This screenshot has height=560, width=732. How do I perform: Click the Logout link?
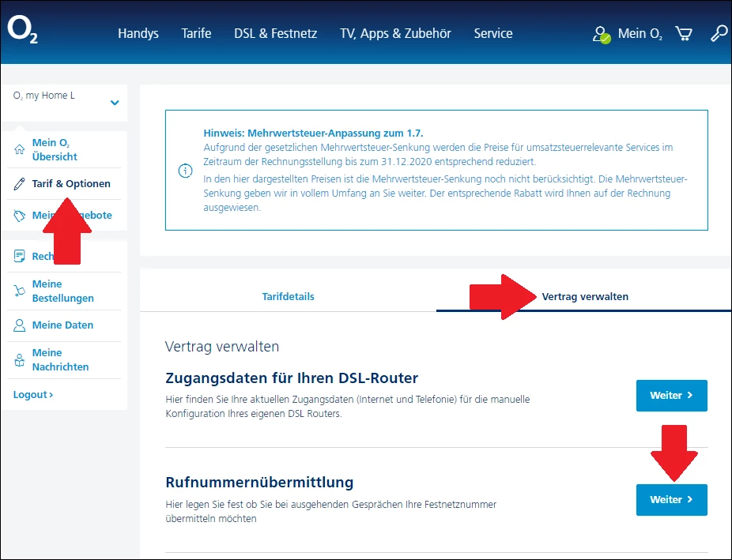pos(33,394)
